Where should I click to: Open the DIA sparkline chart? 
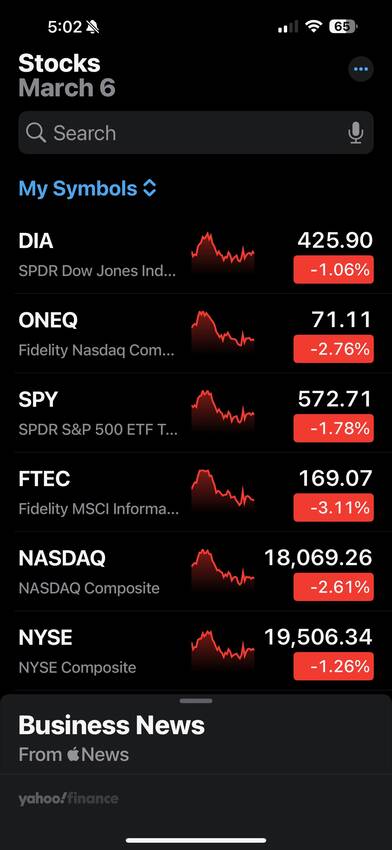point(223,253)
